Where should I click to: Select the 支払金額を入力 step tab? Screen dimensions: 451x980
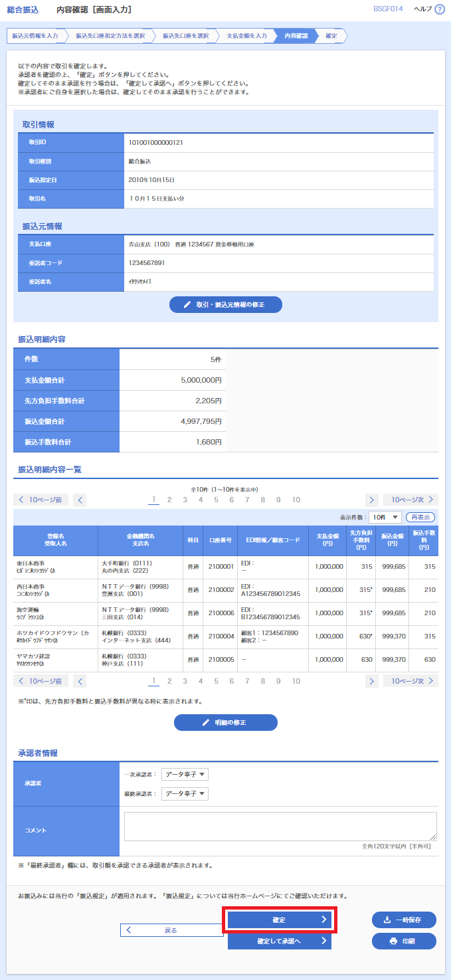(x=246, y=35)
